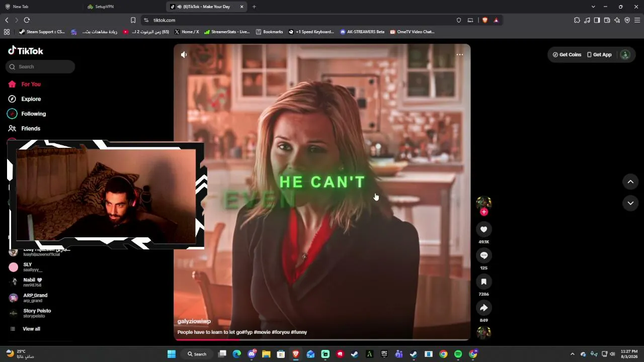Open the media control music note icon

click(587, 20)
